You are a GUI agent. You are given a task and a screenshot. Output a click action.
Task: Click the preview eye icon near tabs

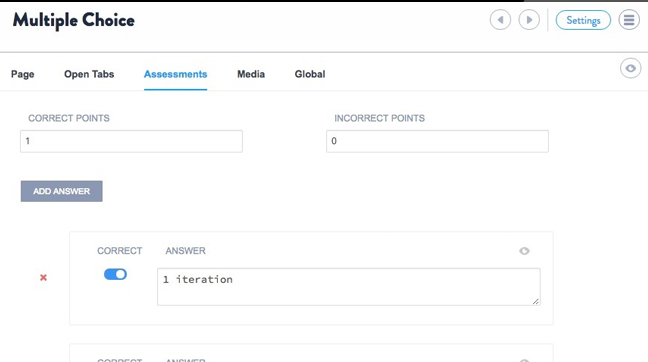click(x=630, y=68)
